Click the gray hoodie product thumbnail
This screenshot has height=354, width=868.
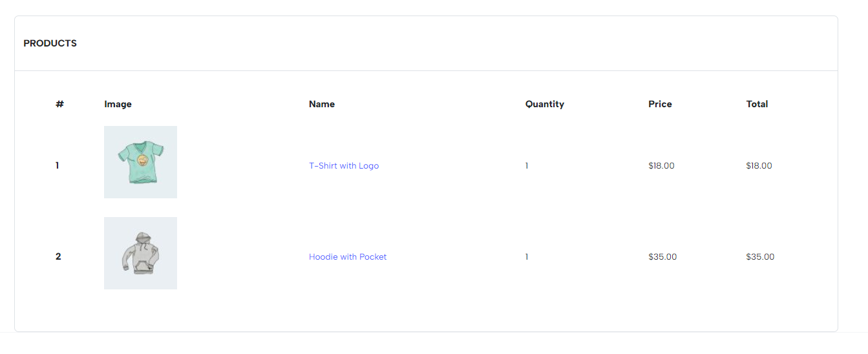(140, 253)
